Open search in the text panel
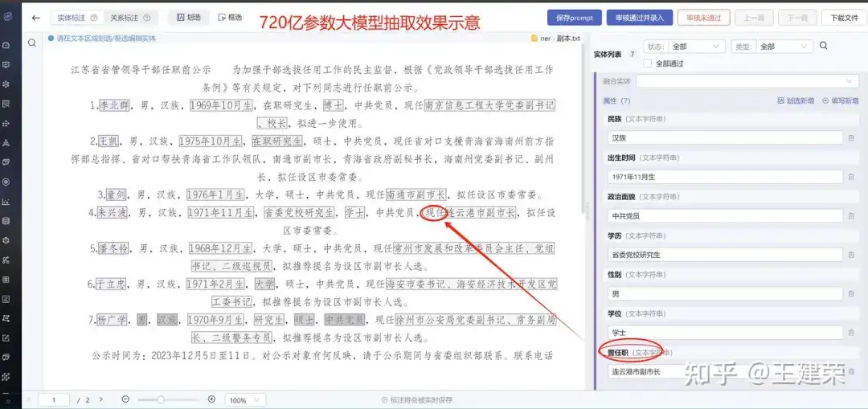Viewport: 868px width, 409px height. pos(32,43)
